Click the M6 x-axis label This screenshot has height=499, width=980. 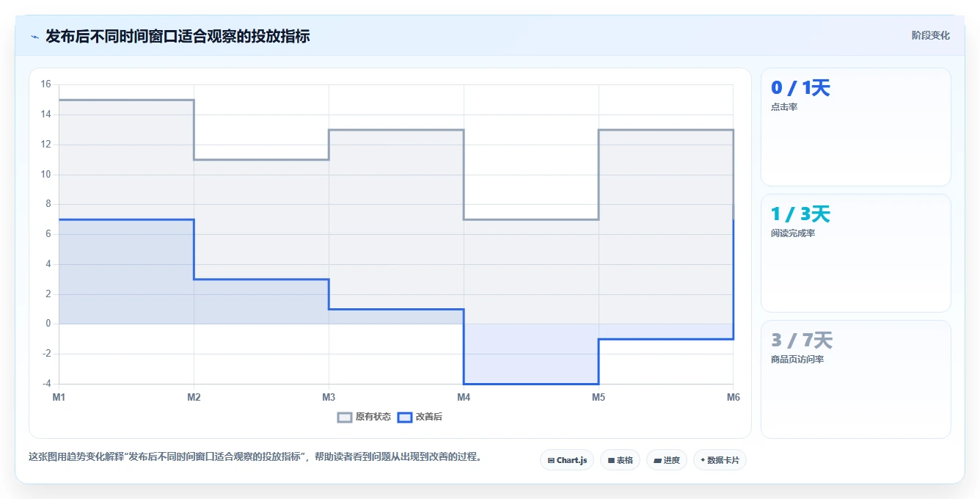[x=734, y=397]
